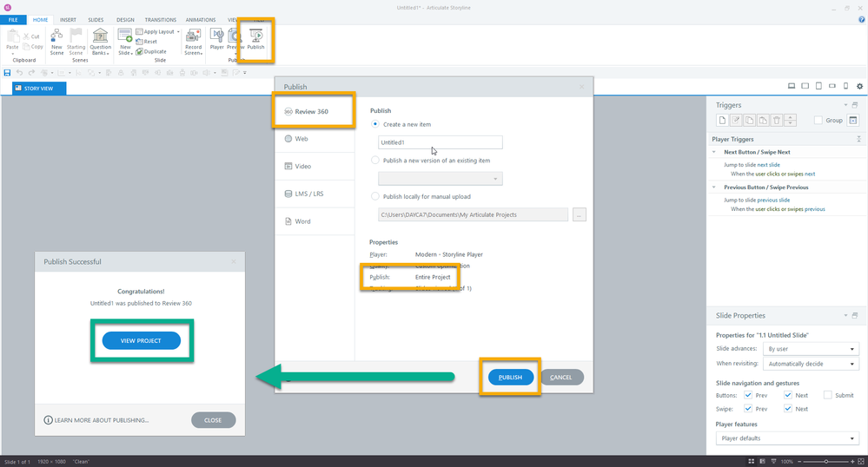Uncheck the Buttons Next checkbox
The width and height of the screenshot is (868, 467).
[788, 395]
